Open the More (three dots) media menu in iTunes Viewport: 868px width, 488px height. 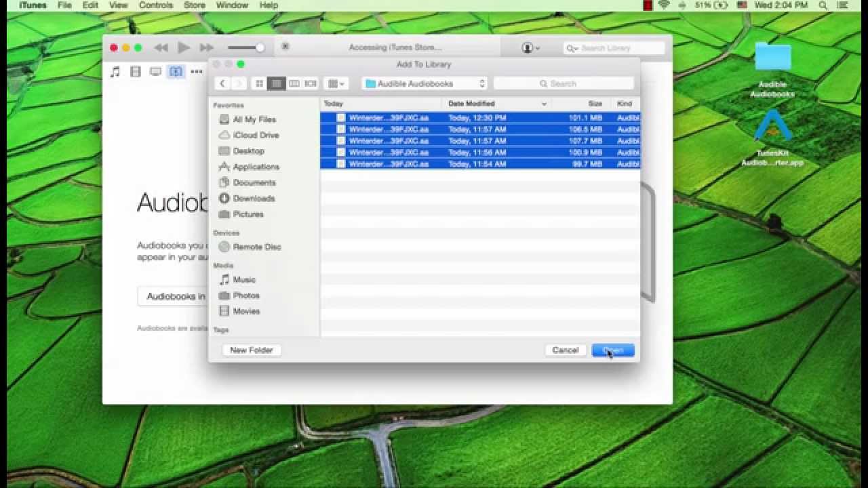point(197,72)
